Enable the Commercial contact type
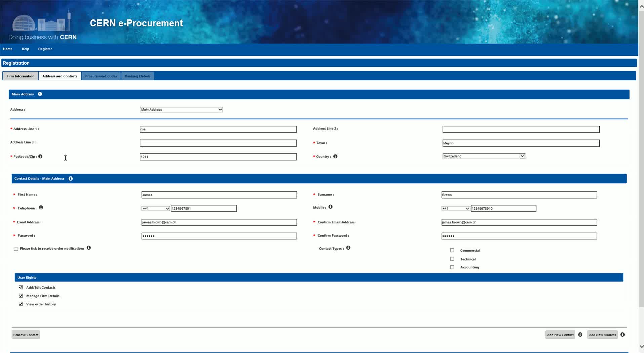 452,250
